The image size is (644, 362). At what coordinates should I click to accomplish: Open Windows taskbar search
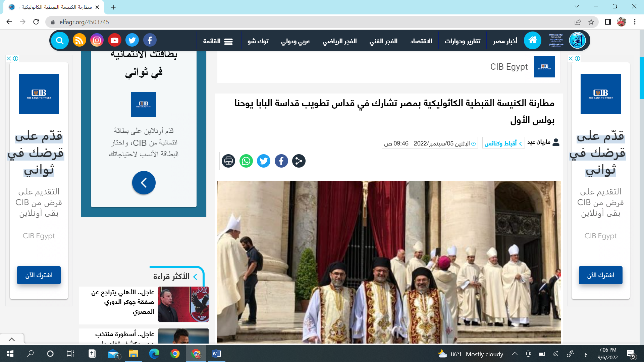coord(30,354)
